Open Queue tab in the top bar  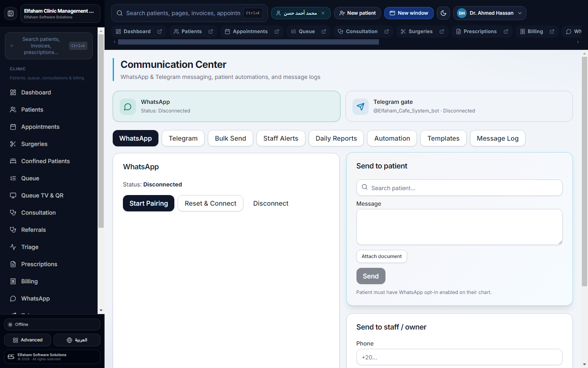[303, 31]
